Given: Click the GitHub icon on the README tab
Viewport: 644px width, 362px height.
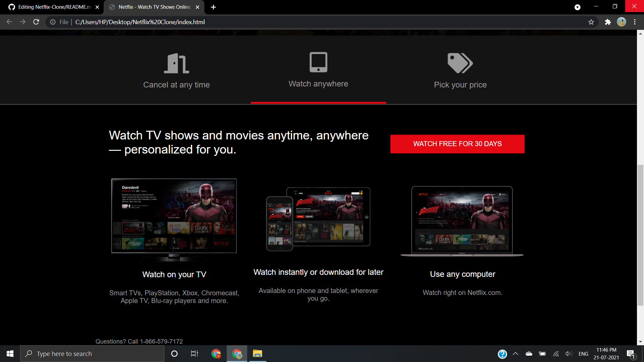Looking at the screenshot, I should (x=11, y=7).
